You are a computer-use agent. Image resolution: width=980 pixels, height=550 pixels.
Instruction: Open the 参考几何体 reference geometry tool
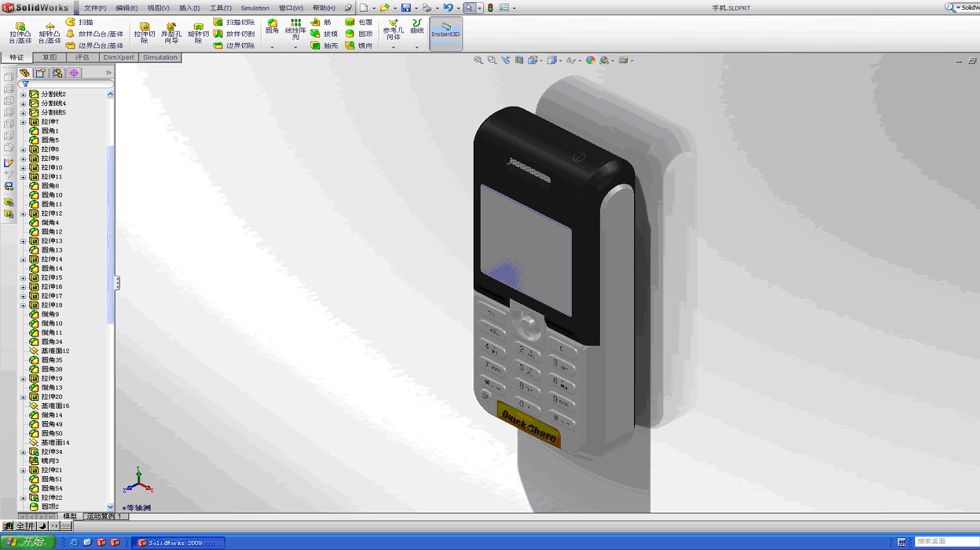pos(393,29)
